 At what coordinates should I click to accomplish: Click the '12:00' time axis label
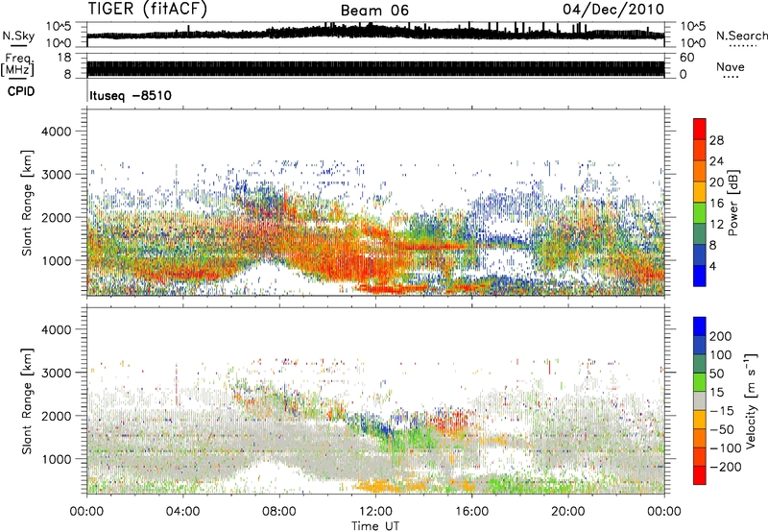[x=375, y=512]
